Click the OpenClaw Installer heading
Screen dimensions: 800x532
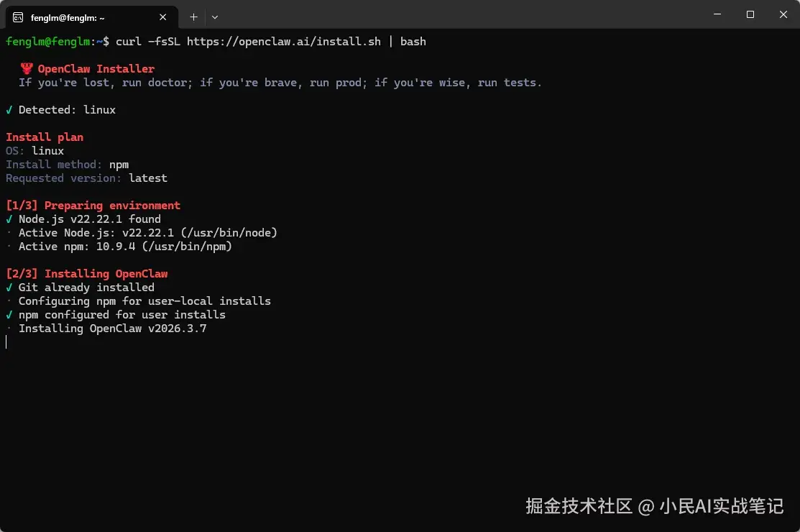coord(96,69)
